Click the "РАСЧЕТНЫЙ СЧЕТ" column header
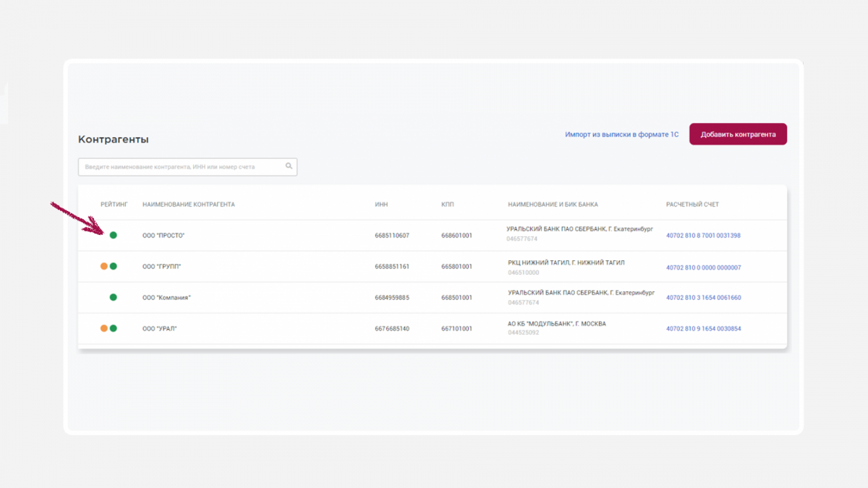Screen dimensions: 868x488 693,205
